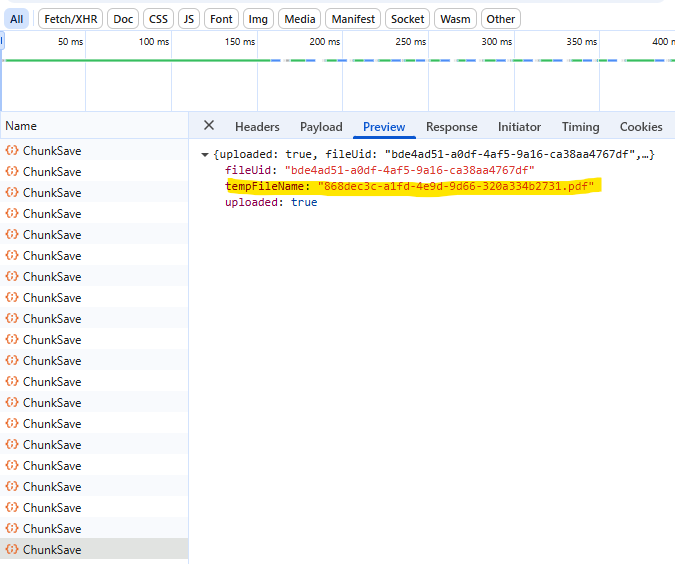Click the tempFileName property key
Viewport: 675px width, 564px height.
[267, 187]
